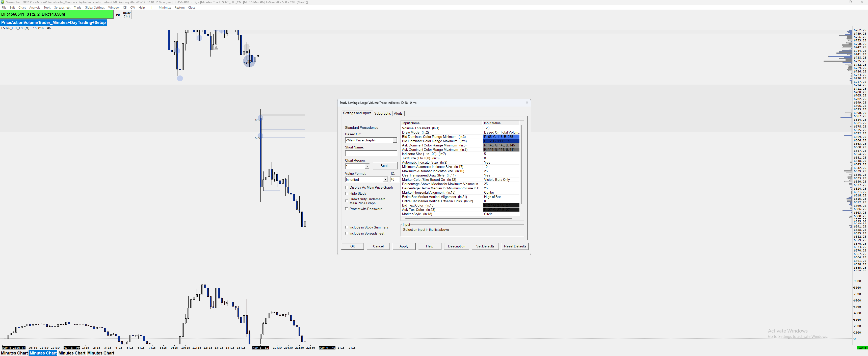Tick the Protect with Password checkbox
The image size is (868, 356).
coord(346,209)
